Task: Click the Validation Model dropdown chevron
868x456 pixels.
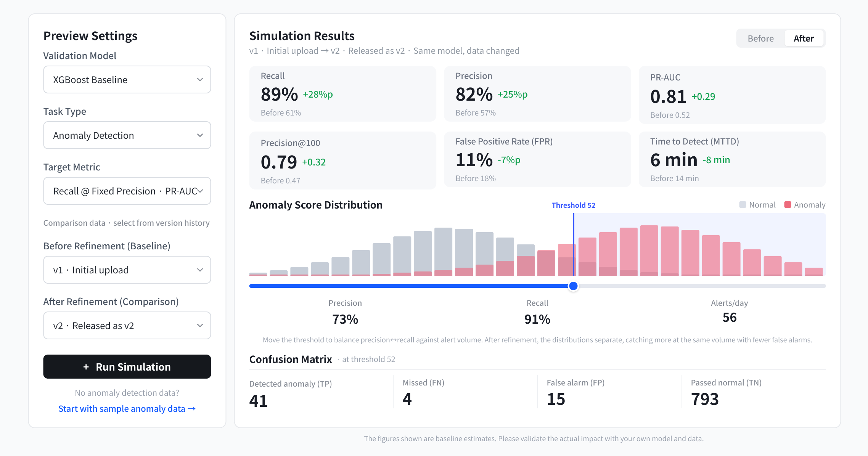Action: pyautogui.click(x=200, y=80)
